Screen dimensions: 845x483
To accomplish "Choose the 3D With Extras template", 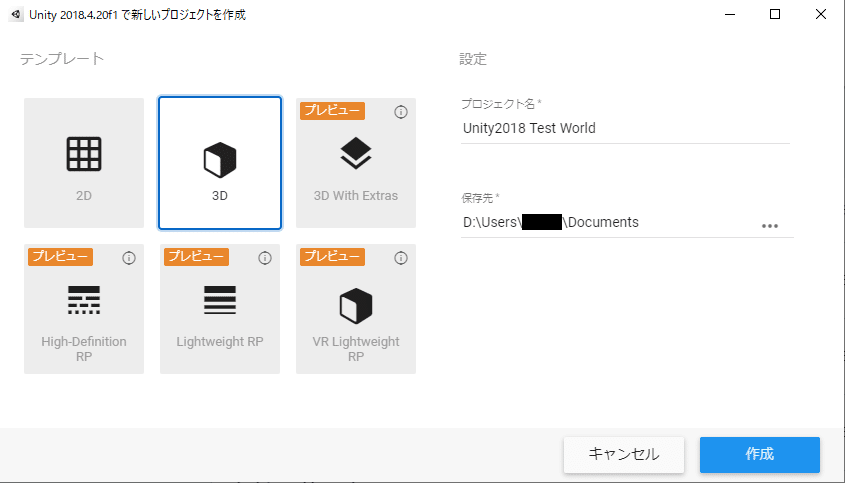I will (x=356, y=163).
